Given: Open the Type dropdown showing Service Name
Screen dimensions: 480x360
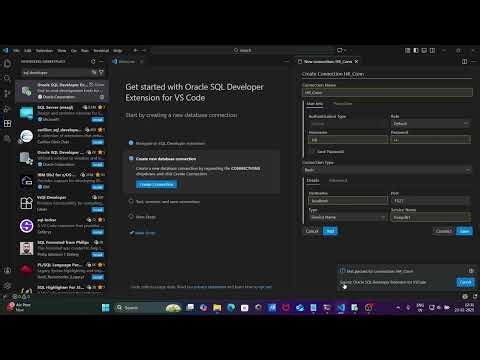Looking at the screenshot, I should (x=348, y=217).
